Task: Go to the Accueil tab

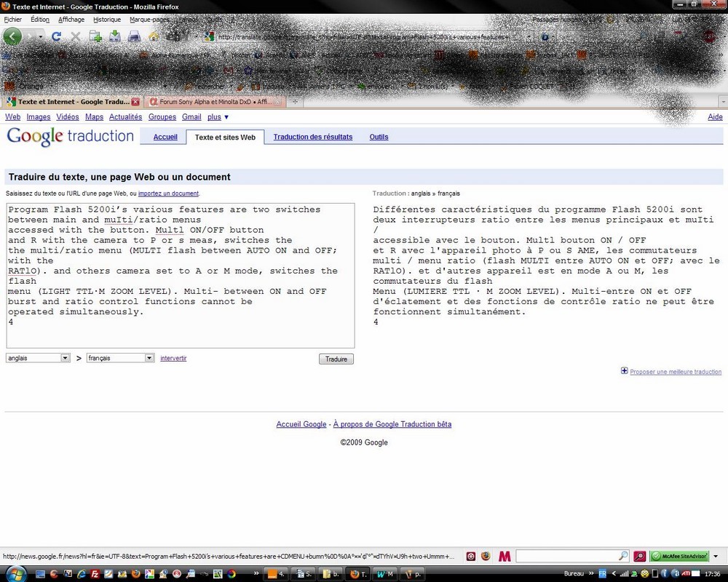Action: 165,137
